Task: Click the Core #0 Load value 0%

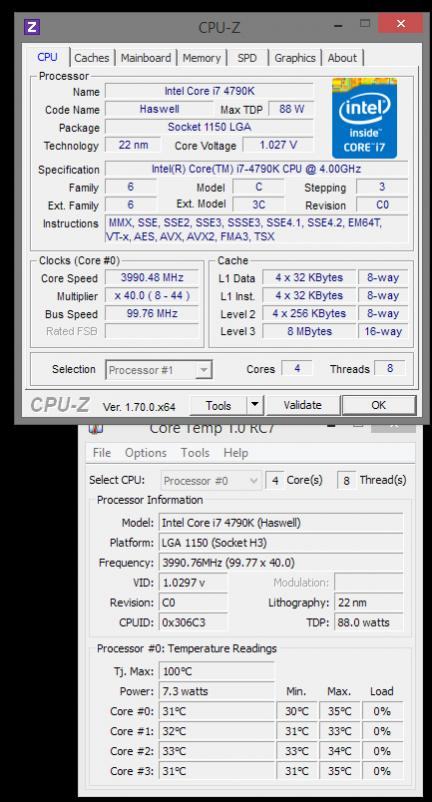Action: tap(382, 711)
